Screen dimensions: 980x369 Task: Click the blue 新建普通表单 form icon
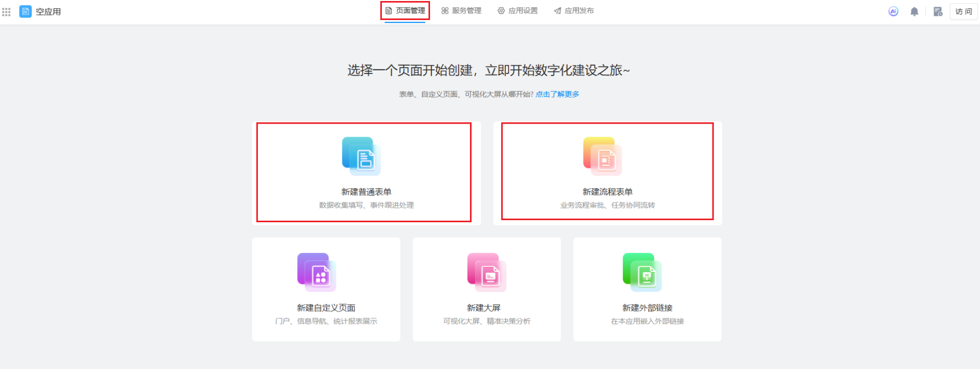pyautogui.click(x=361, y=157)
